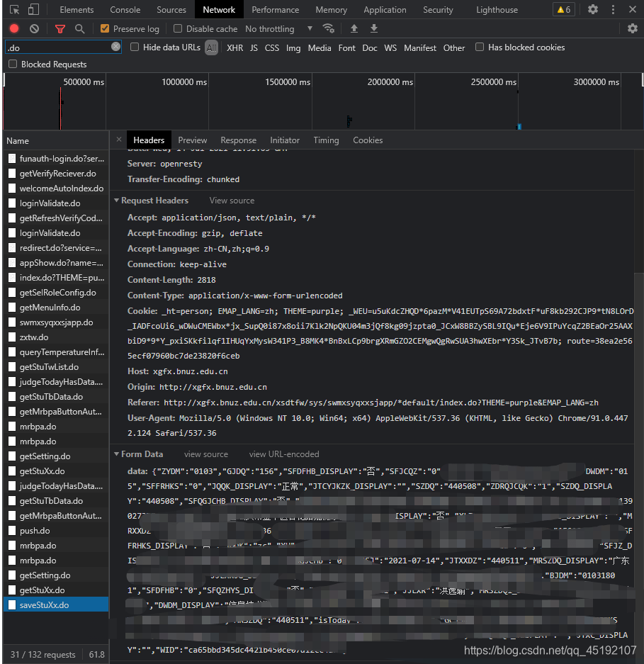Toggle Preserve log checkbox
Screen dimensions: 644x664
105,28
